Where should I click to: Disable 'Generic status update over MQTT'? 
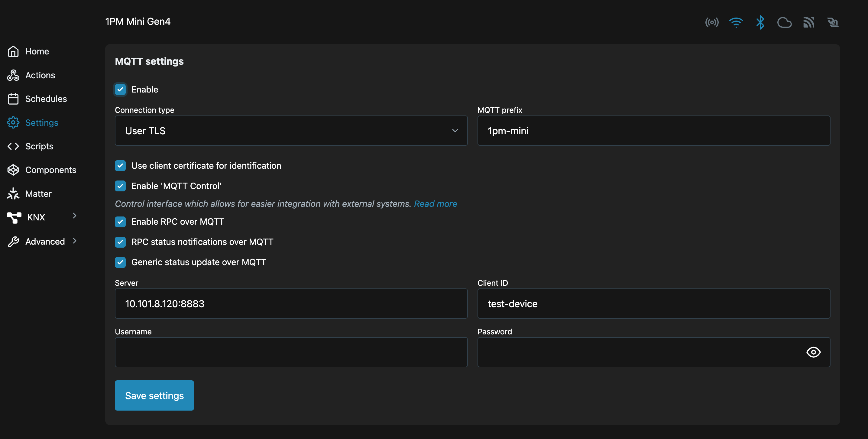pyautogui.click(x=120, y=262)
